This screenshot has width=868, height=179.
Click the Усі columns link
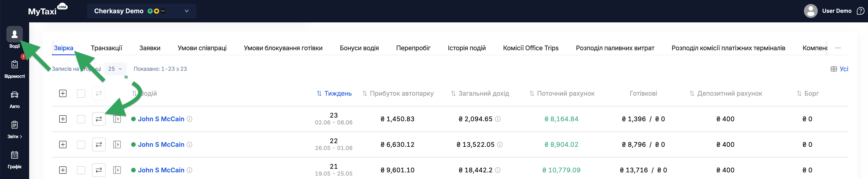click(844, 69)
